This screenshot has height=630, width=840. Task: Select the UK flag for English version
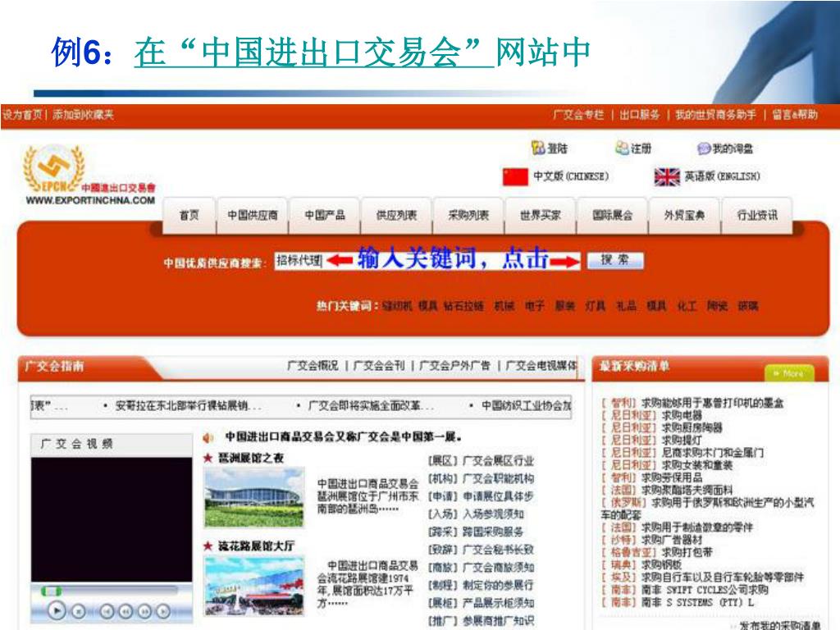coord(667,176)
